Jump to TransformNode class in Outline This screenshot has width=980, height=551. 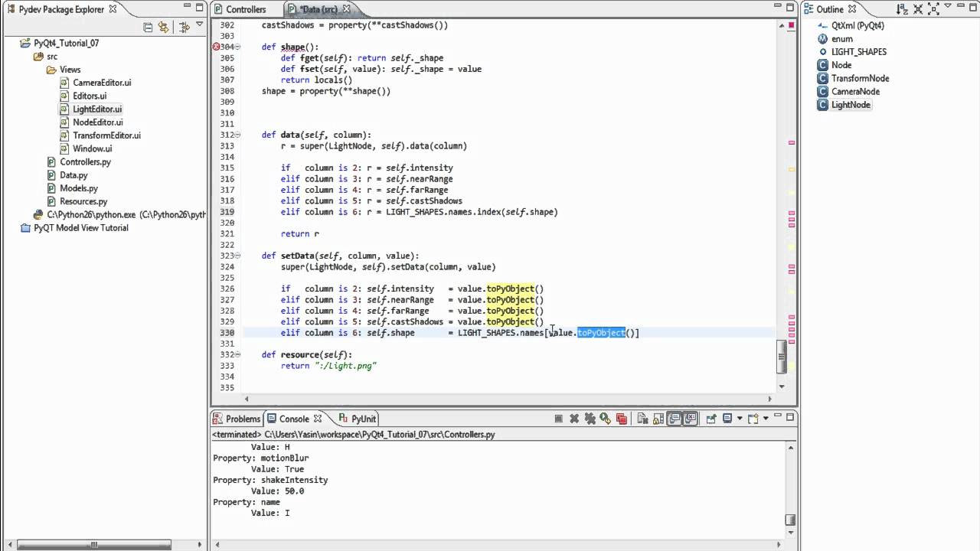pos(861,78)
